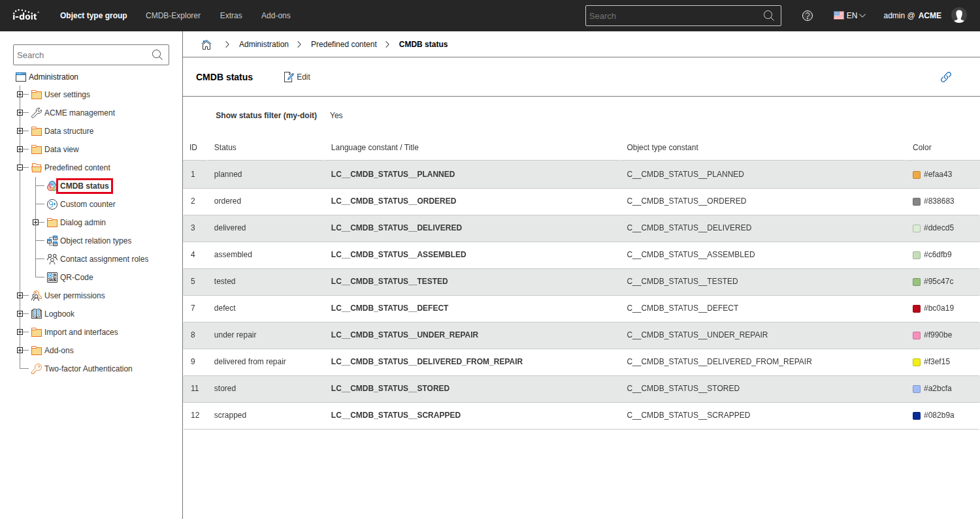The width and height of the screenshot is (980, 519).
Task: Click the i-doit logo
Action: pos(26,15)
